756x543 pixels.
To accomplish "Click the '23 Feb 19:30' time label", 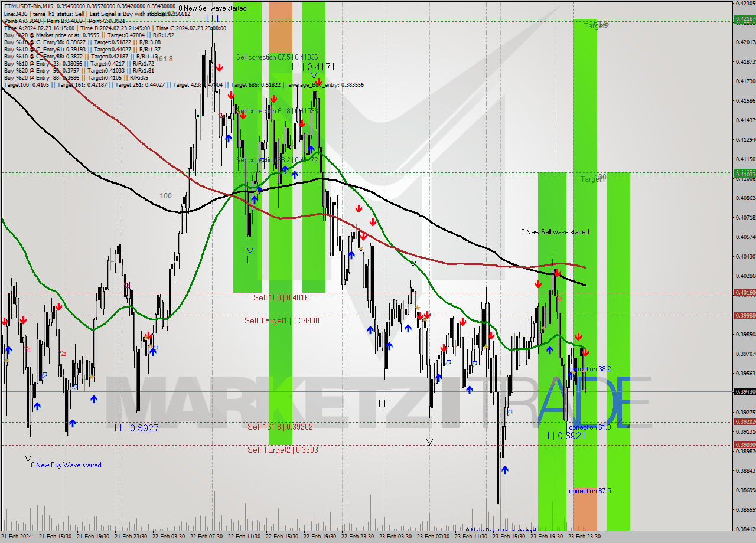I will click(x=547, y=537).
